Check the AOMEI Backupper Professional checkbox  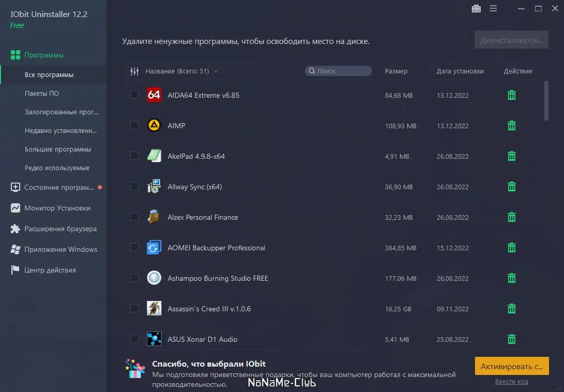[x=135, y=247]
